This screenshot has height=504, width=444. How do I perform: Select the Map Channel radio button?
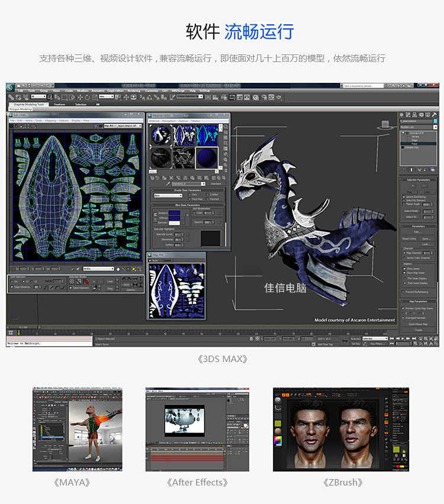pos(404,253)
